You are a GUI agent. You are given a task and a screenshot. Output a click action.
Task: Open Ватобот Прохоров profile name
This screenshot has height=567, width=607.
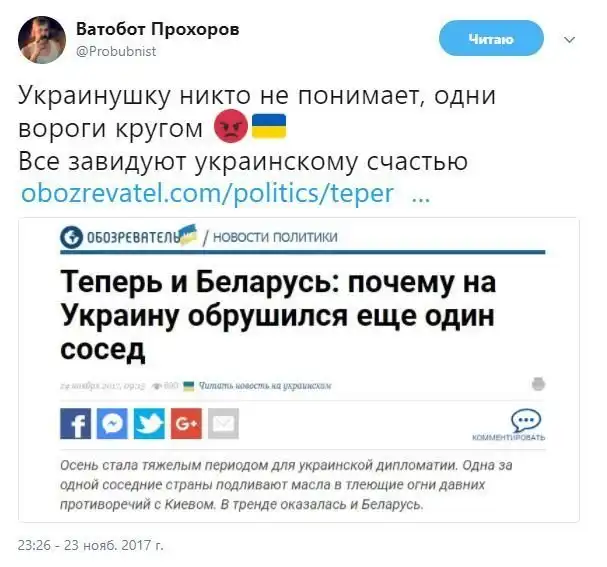[x=158, y=29]
